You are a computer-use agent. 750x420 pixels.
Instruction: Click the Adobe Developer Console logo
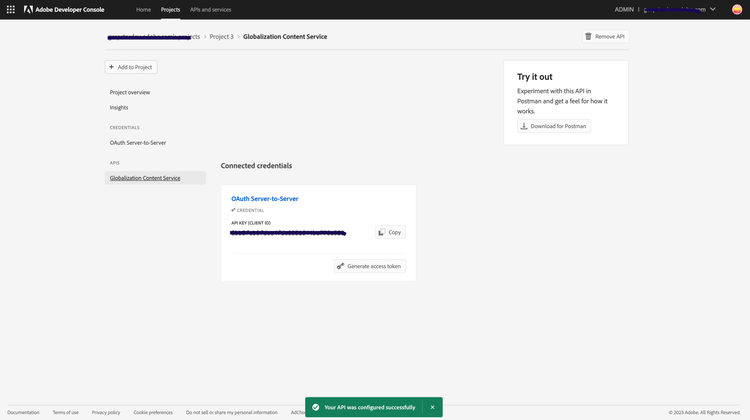tap(64, 9)
